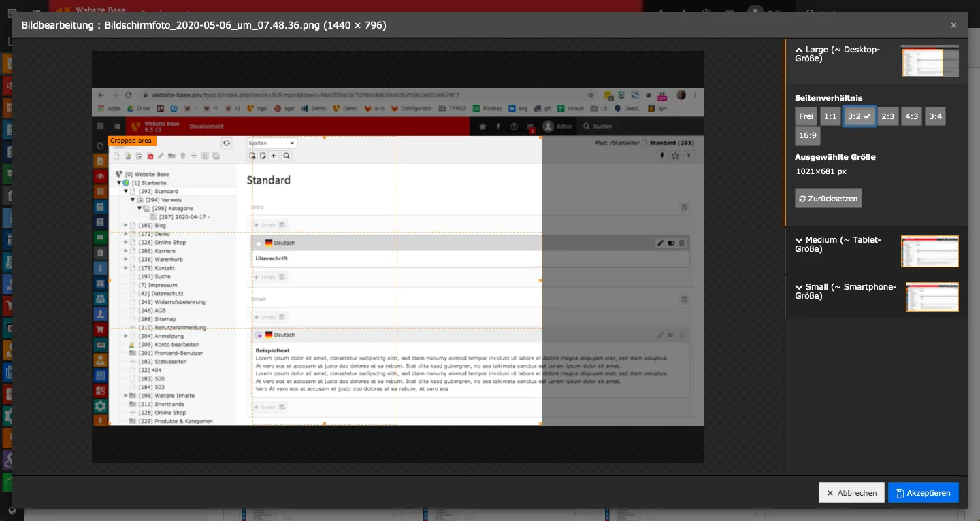Click the Zurücksetzen button
The image size is (980, 521).
pyautogui.click(x=828, y=198)
